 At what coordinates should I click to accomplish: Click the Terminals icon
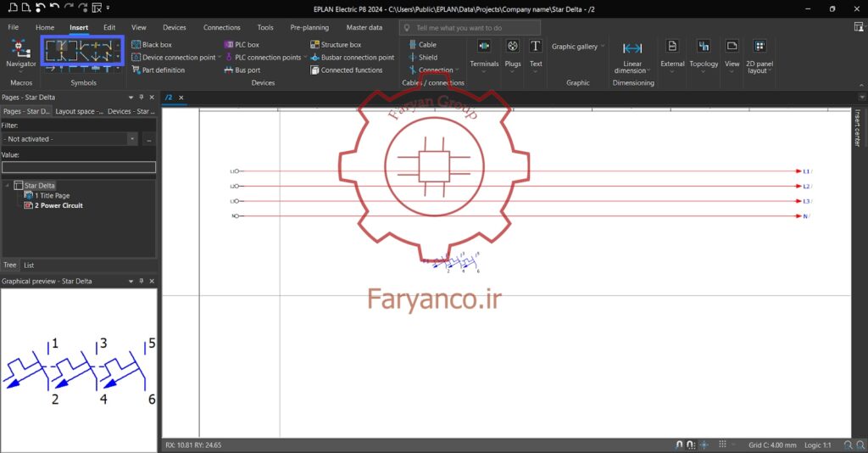[x=484, y=47]
